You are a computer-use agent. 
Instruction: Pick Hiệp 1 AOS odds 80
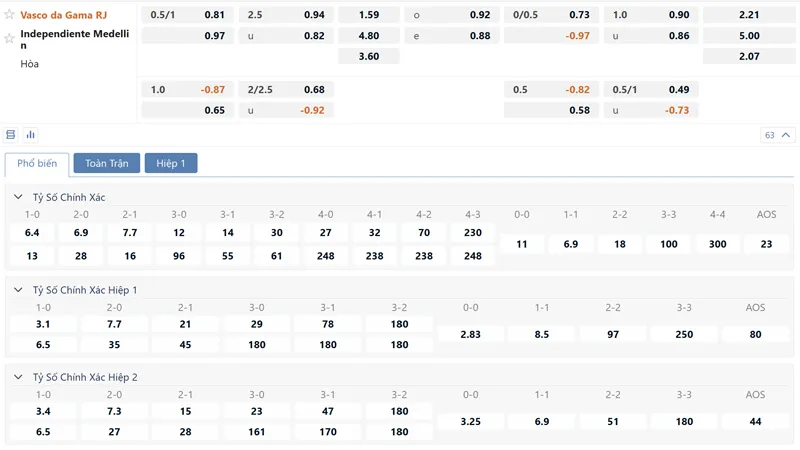(x=756, y=334)
